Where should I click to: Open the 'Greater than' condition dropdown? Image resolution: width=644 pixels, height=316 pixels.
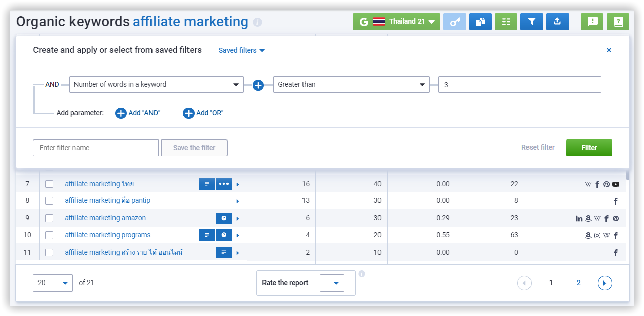pyautogui.click(x=351, y=85)
